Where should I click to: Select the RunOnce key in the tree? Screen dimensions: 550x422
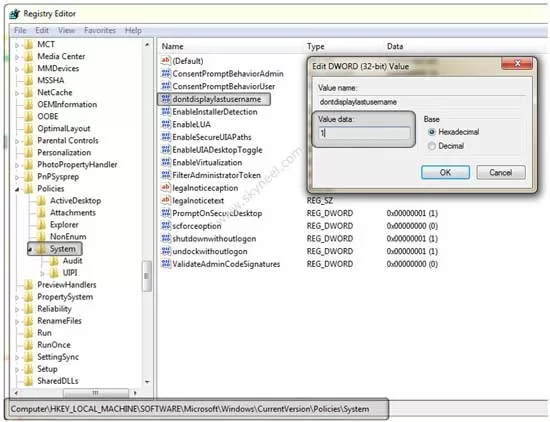54,345
